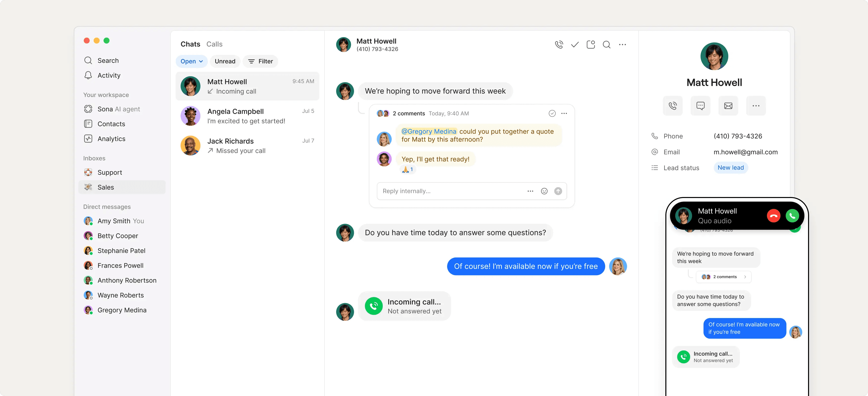Mark conversation as done with checkmark

point(574,45)
